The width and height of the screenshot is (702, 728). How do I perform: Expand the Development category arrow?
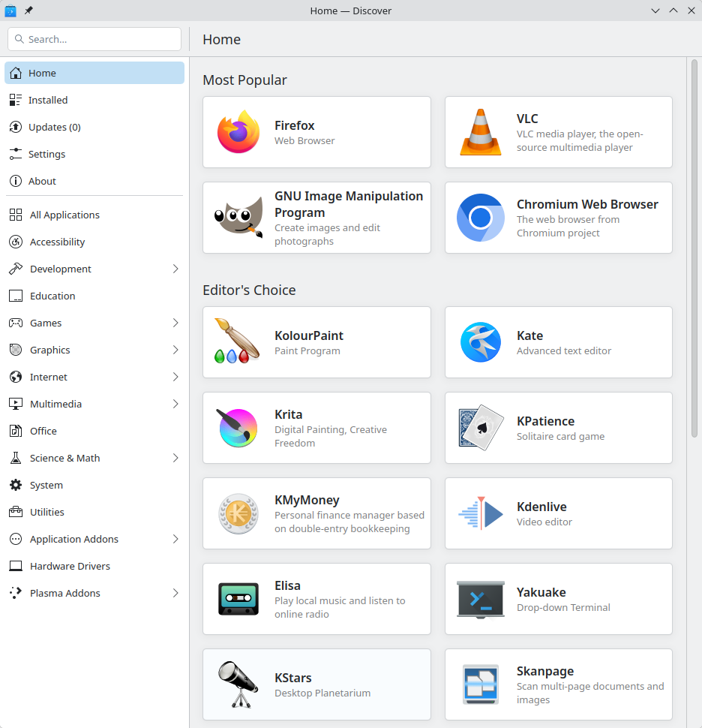pos(175,269)
